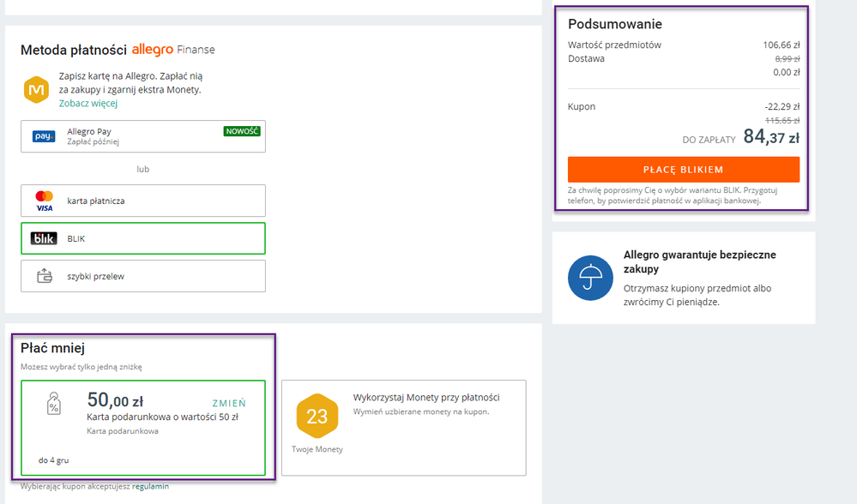Image resolution: width=857 pixels, height=504 pixels.
Task: Click the crossed-out 8,99 zł delivery price
Action: point(787,58)
